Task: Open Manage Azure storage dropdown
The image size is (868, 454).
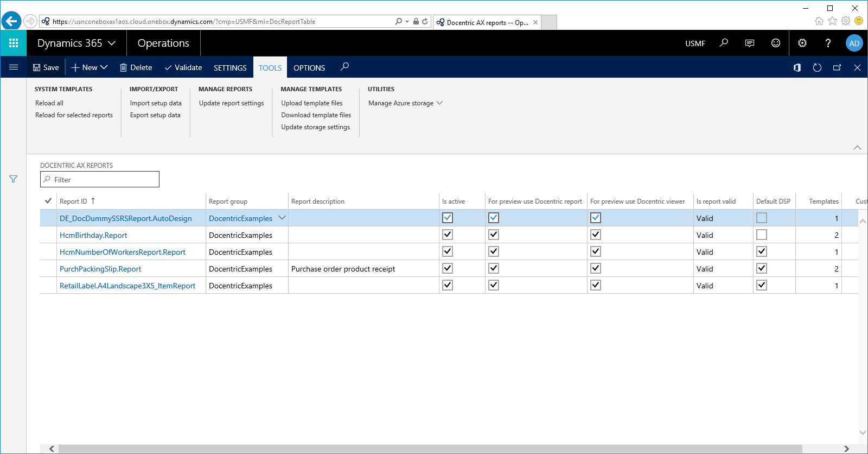Action: click(x=405, y=103)
